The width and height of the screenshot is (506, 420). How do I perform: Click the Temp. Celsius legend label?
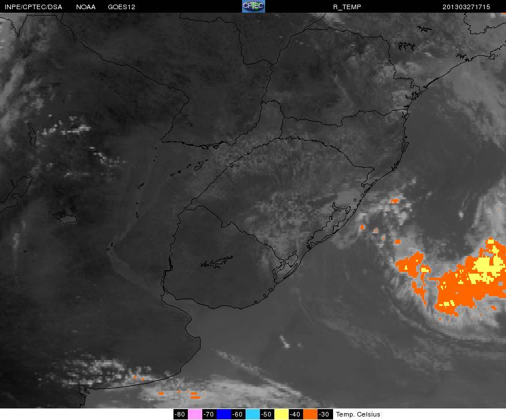358,414
